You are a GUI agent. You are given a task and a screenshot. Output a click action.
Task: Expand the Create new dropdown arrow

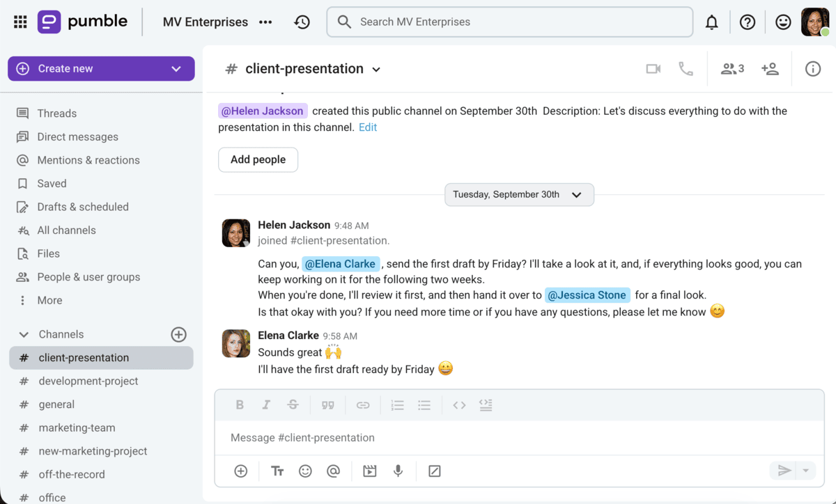pos(176,69)
